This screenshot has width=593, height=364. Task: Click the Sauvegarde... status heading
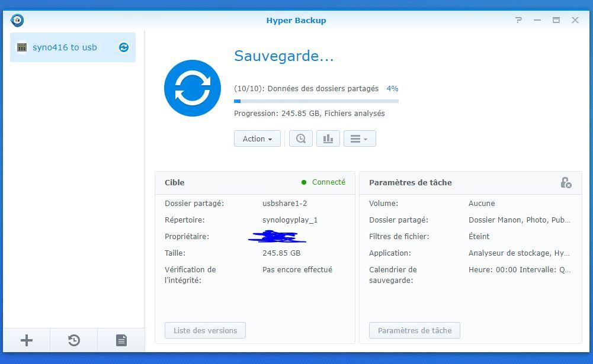pos(284,56)
